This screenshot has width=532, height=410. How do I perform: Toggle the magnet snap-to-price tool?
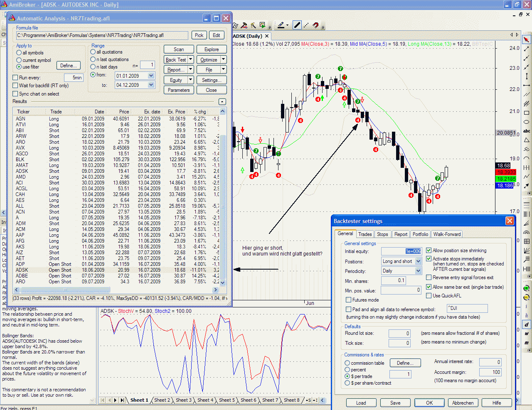click(x=315, y=25)
